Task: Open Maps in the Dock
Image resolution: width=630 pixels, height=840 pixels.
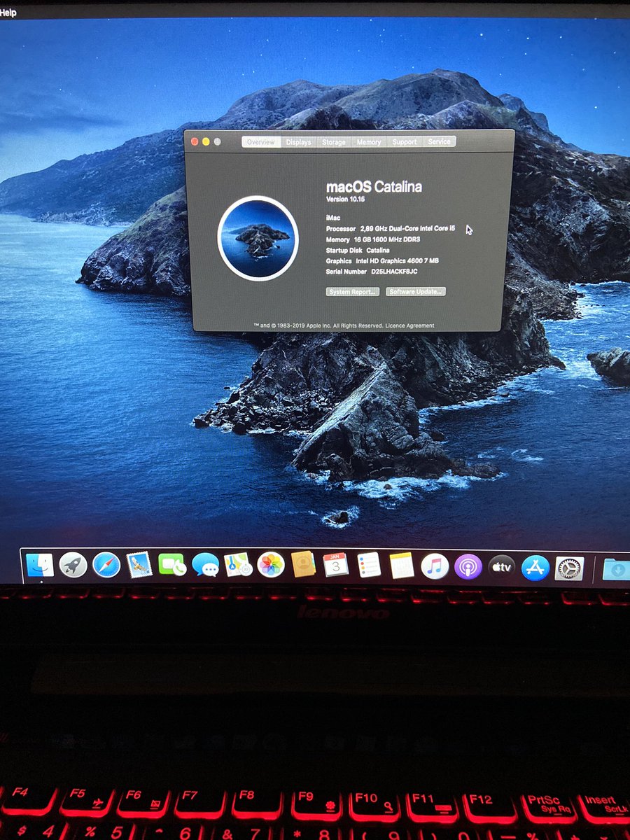Action: [238, 564]
